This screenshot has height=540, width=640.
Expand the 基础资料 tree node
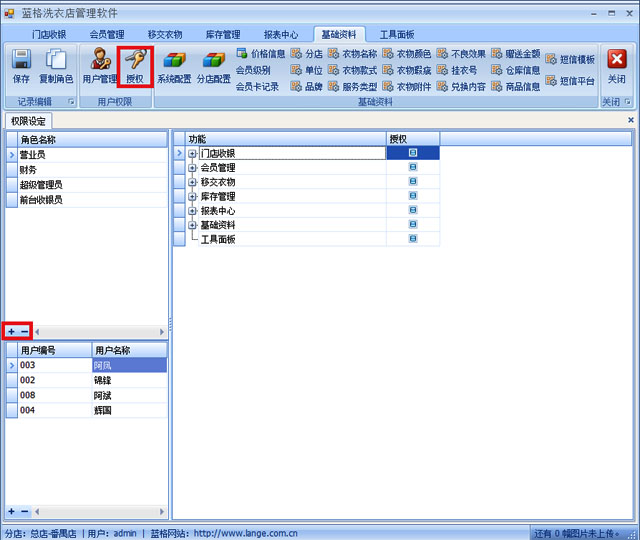192,225
